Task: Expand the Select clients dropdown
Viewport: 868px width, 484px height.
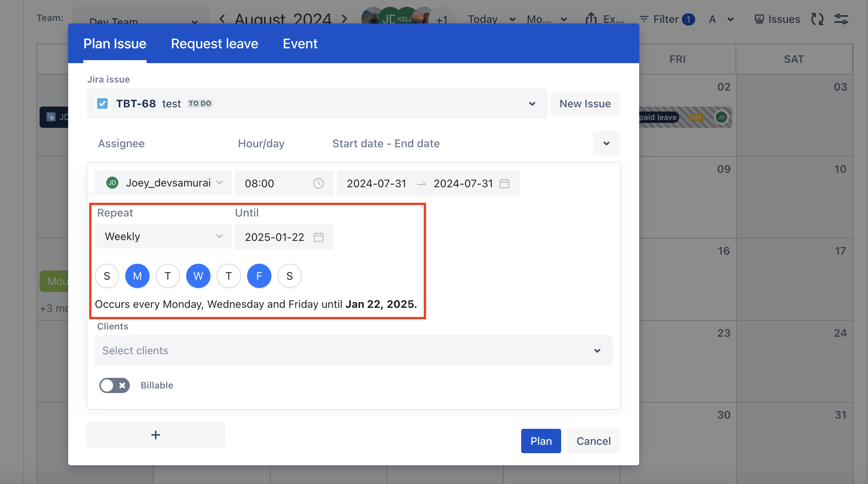Action: tap(353, 350)
